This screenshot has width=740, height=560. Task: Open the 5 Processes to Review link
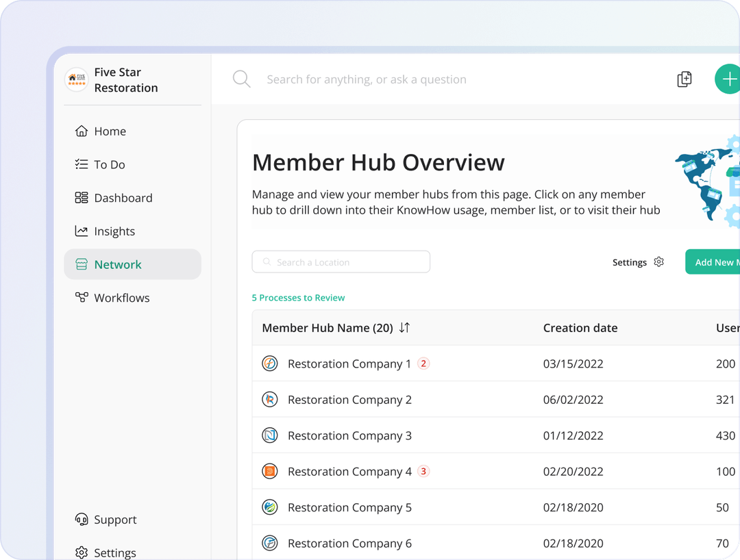click(298, 298)
